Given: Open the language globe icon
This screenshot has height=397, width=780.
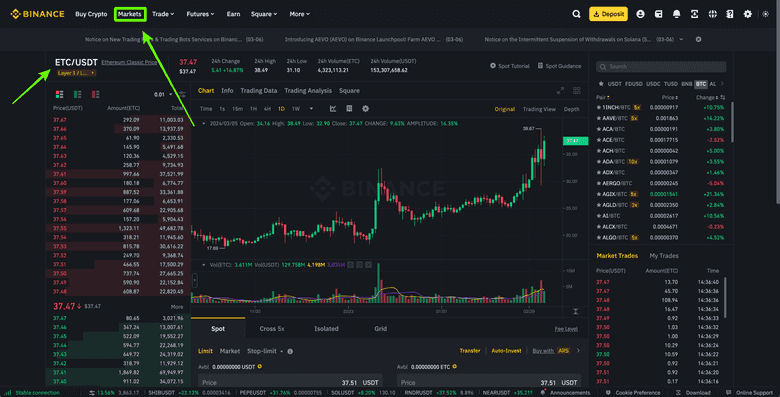Looking at the screenshot, I should [x=712, y=14].
